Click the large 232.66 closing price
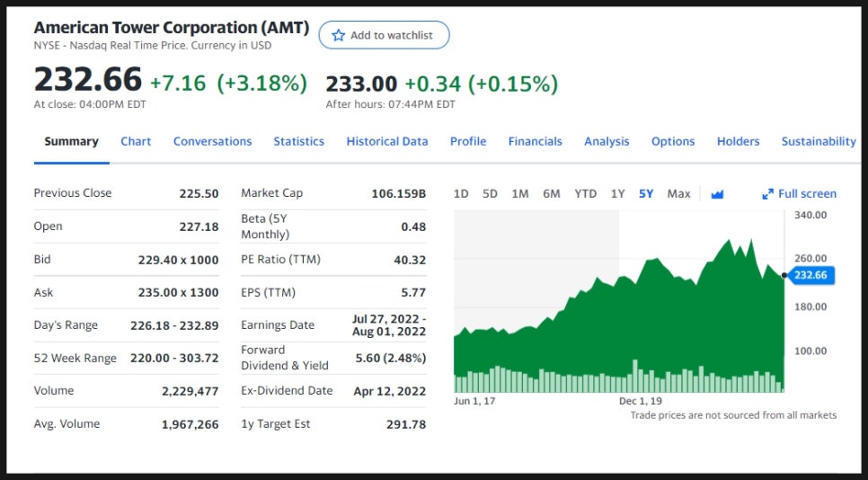 pyautogui.click(x=88, y=79)
